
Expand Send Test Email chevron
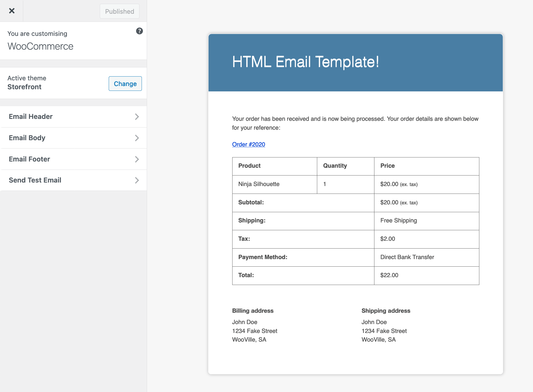137,180
